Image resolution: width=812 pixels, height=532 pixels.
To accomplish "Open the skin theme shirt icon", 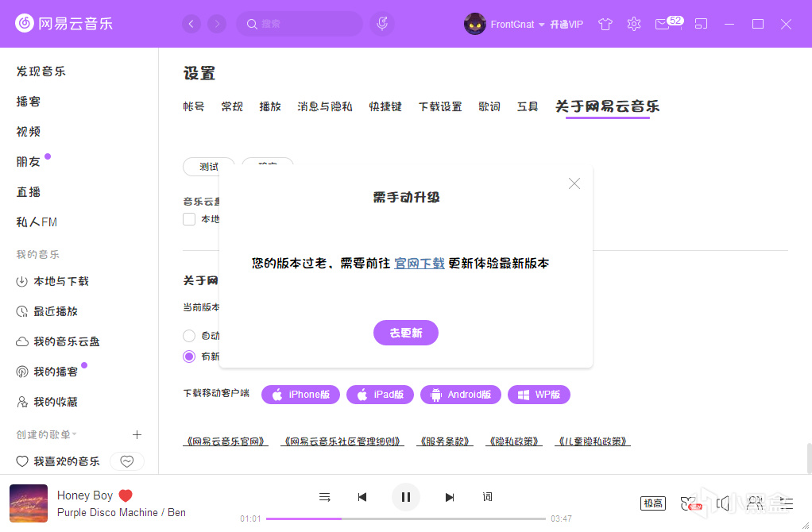I will (x=605, y=24).
